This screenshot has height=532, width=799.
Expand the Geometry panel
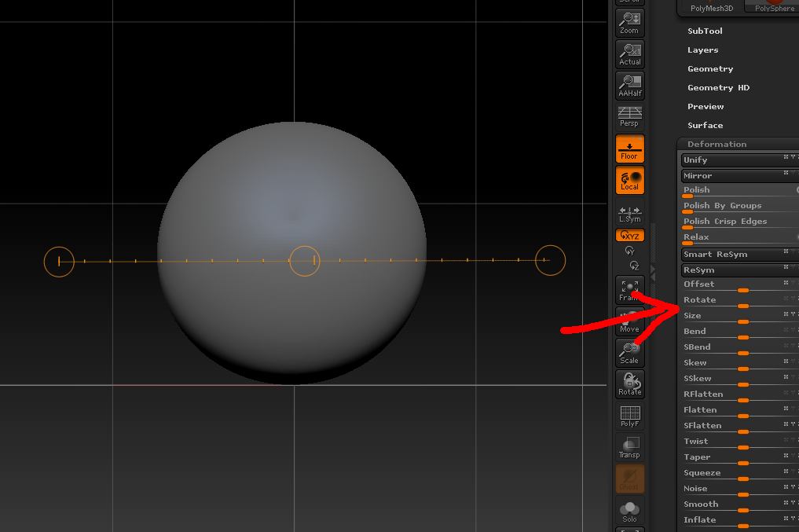pos(710,68)
